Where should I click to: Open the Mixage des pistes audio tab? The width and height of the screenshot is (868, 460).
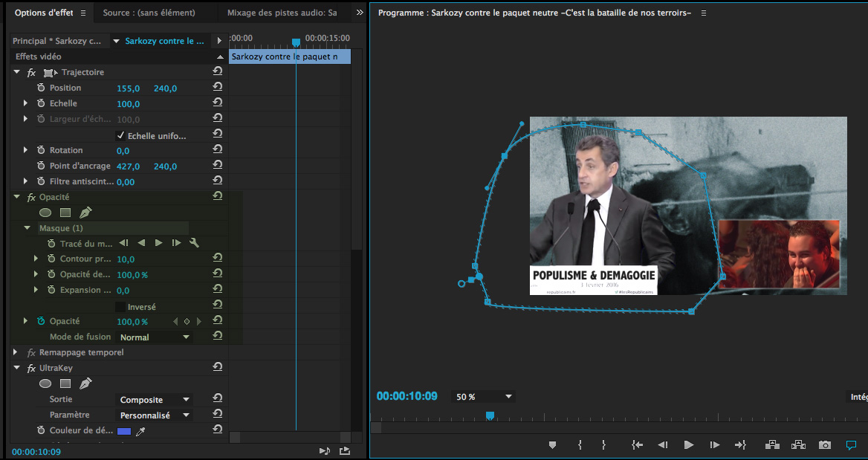(x=281, y=13)
